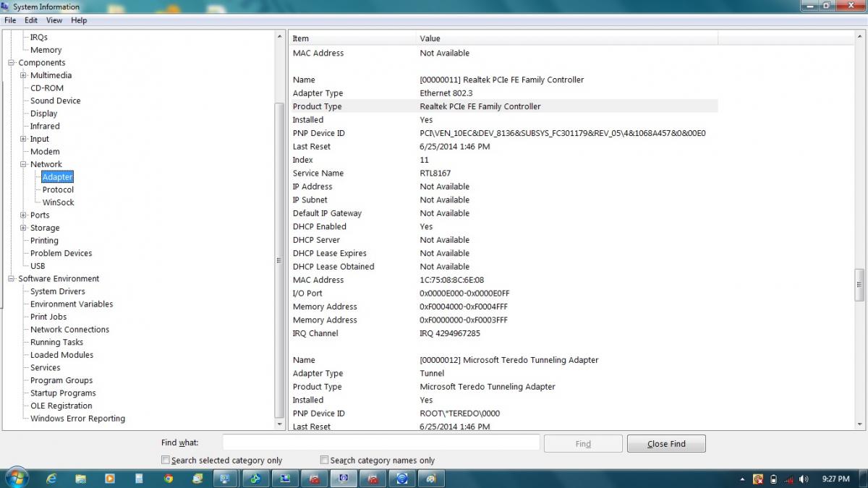Expand the Ports node
868x488 pixels.
coord(23,215)
